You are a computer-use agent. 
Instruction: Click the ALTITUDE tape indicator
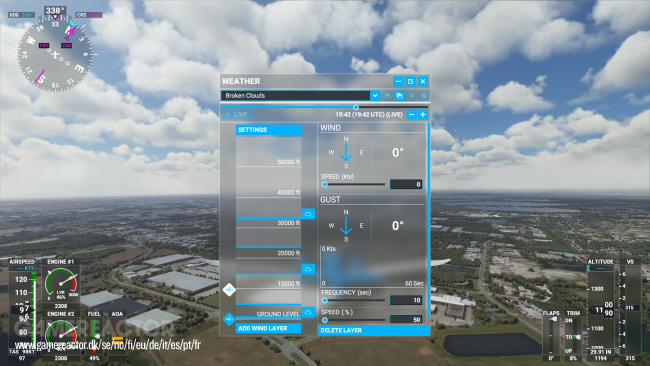pos(601,310)
